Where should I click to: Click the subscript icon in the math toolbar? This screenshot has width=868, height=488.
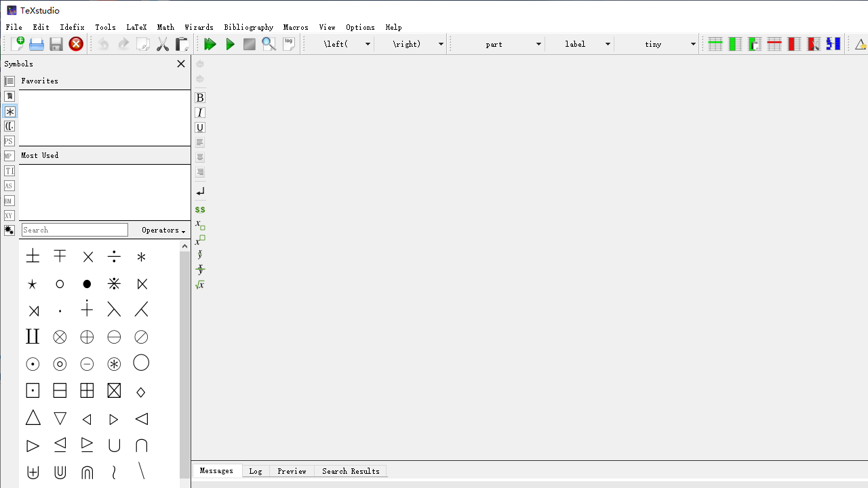(x=200, y=225)
